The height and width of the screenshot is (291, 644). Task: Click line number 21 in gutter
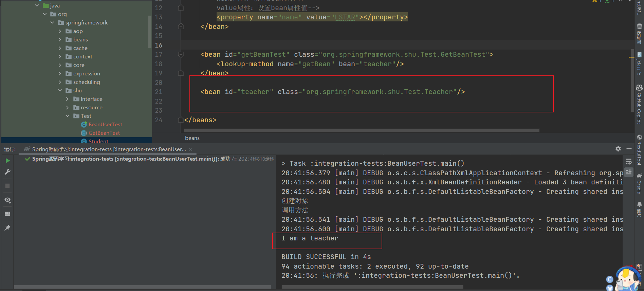click(159, 92)
